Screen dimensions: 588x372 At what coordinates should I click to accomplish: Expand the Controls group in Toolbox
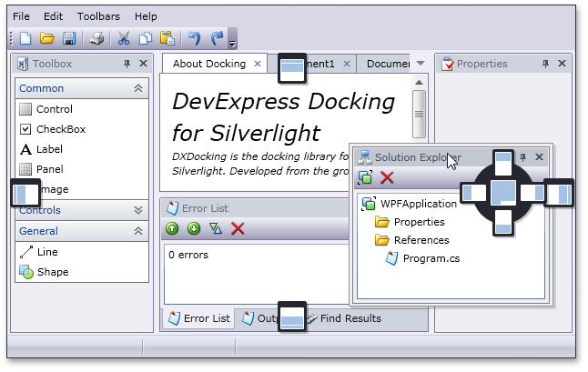tap(138, 210)
